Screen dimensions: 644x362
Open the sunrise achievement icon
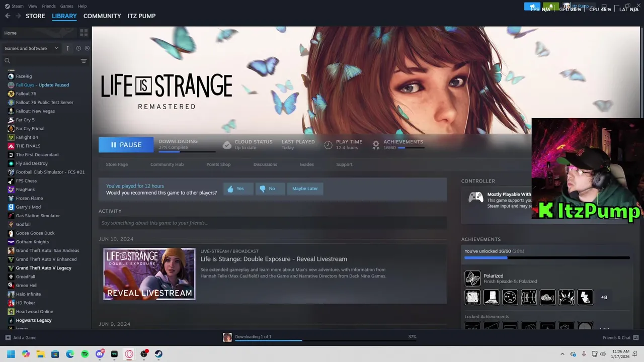point(567,297)
